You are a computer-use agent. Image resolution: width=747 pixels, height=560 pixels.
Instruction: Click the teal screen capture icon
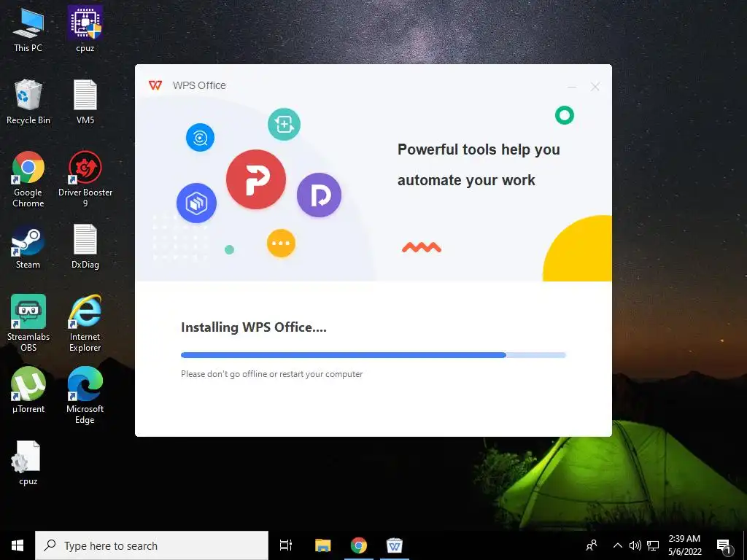coord(284,124)
